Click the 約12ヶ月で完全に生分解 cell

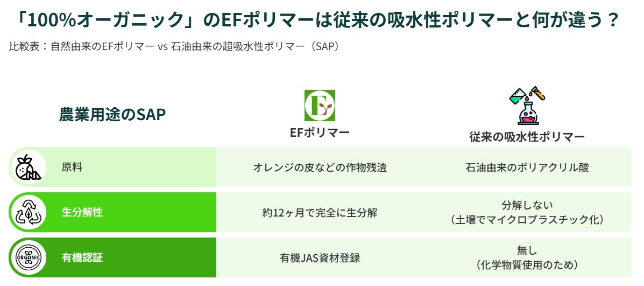point(320,213)
